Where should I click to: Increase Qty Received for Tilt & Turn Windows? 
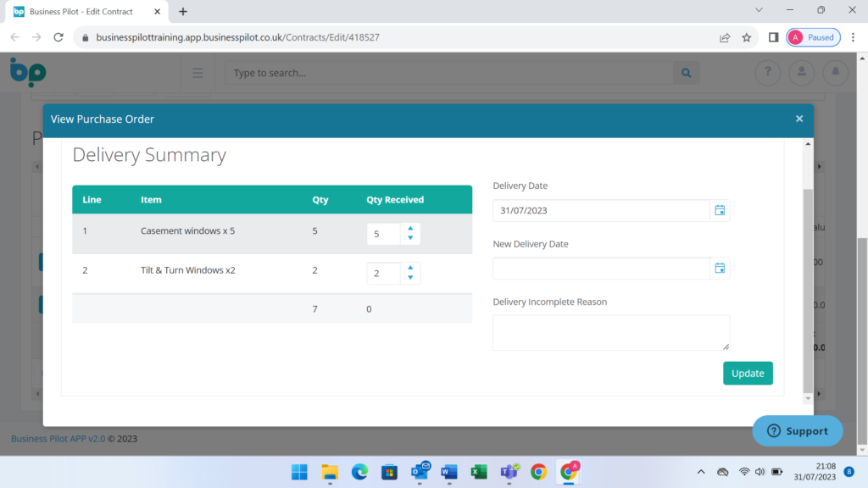tap(410, 268)
